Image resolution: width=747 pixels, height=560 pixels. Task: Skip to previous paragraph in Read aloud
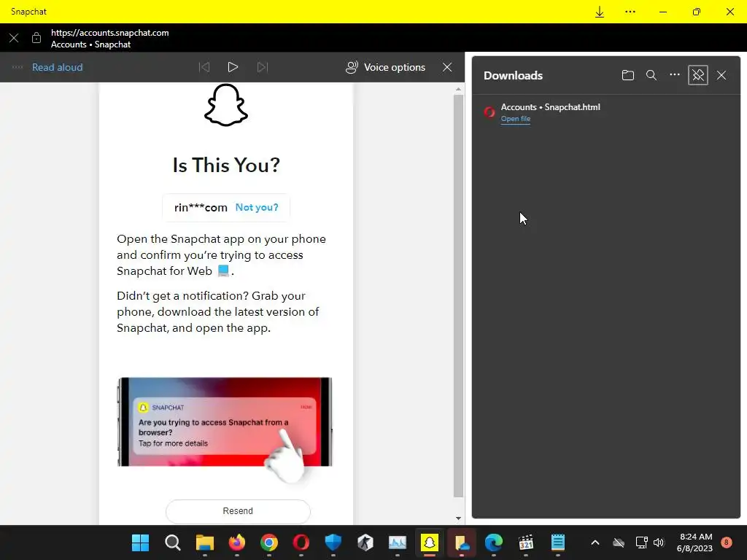point(204,67)
